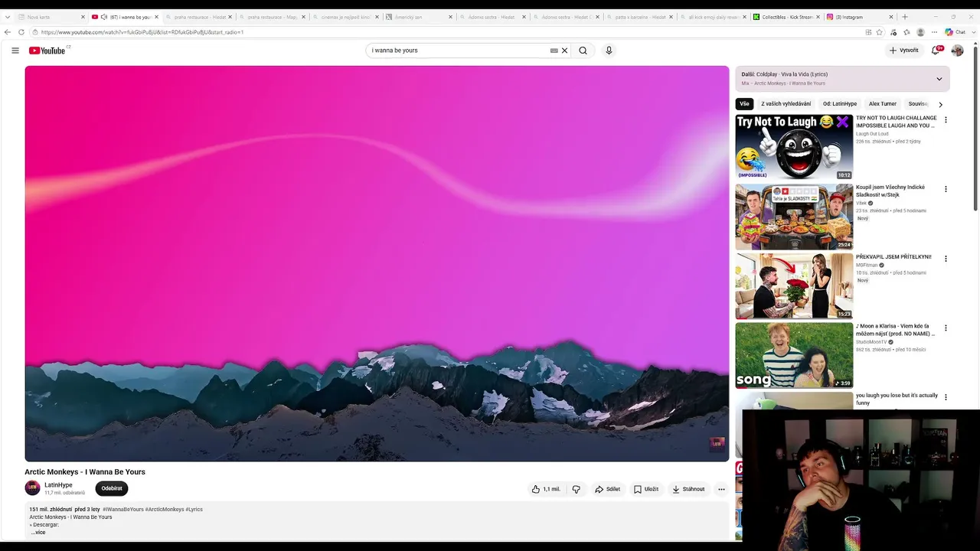Go to the YouTube home logo
Screen dimensions: 980x551
tap(47, 51)
